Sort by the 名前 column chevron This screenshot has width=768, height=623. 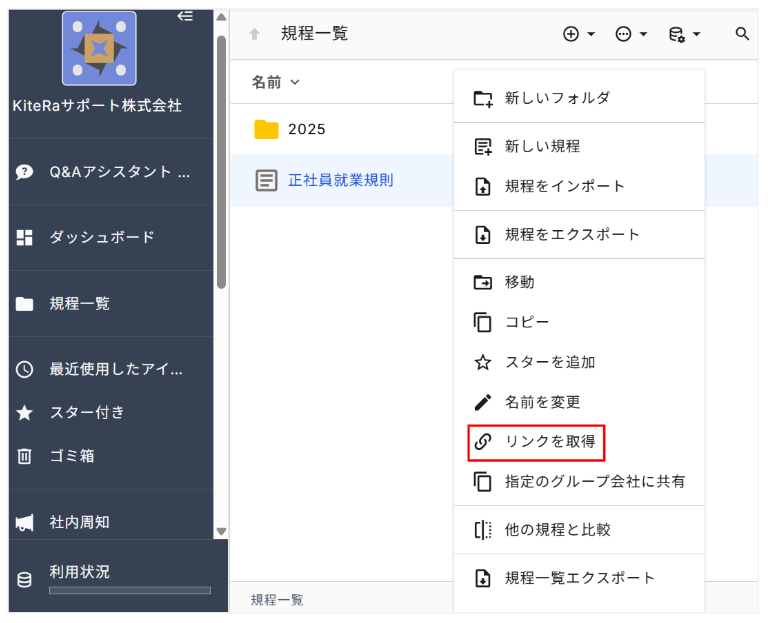295,82
